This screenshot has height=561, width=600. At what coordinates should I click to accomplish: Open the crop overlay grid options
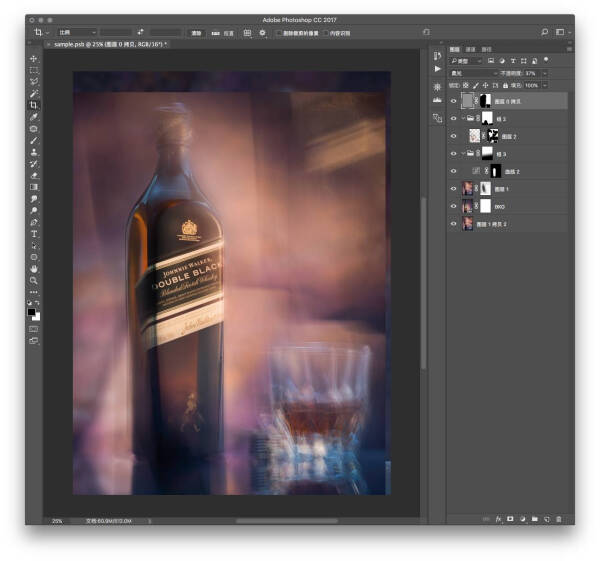pyautogui.click(x=247, y=33)
